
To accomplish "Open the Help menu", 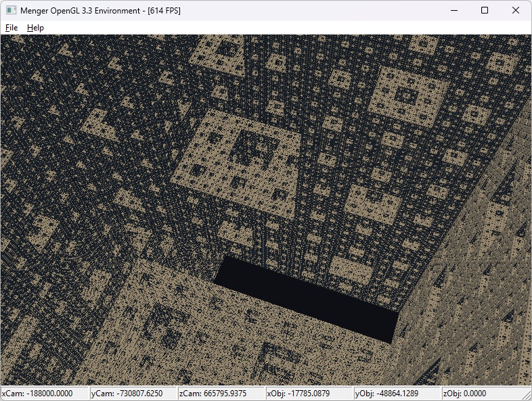I will (35, 28).
